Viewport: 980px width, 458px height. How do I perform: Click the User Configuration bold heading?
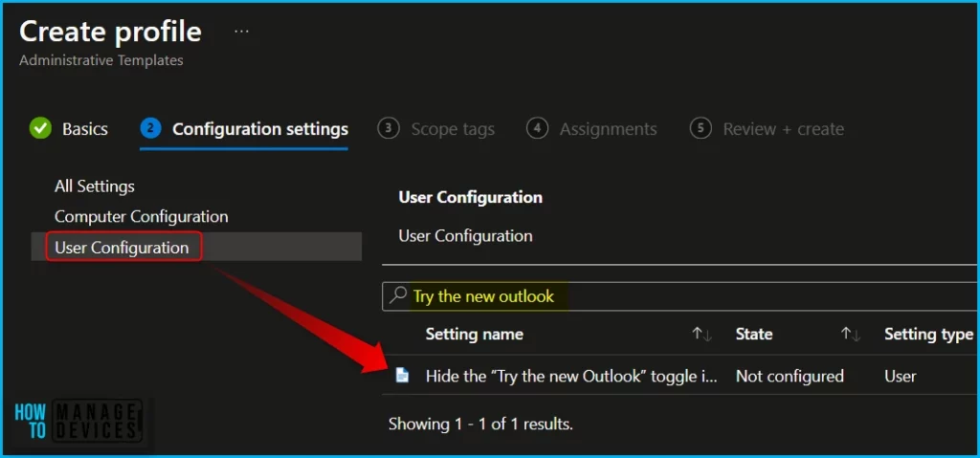[x=470, y=197]
